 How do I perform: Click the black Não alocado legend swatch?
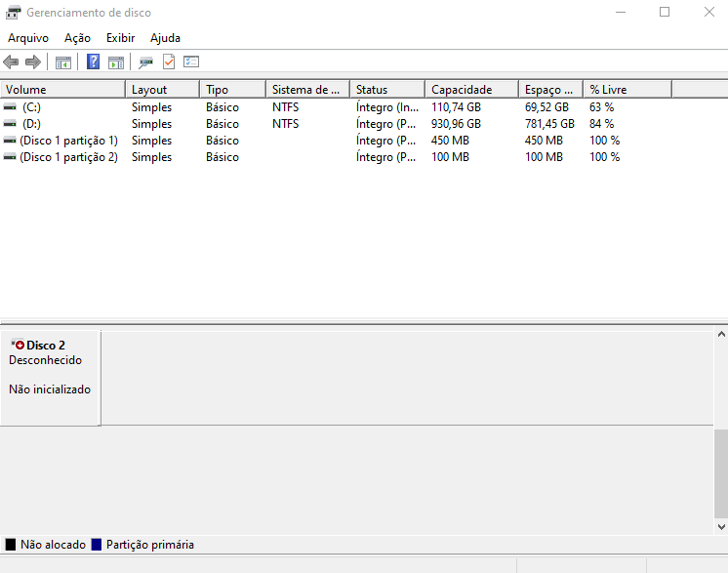tap(10, 545)
